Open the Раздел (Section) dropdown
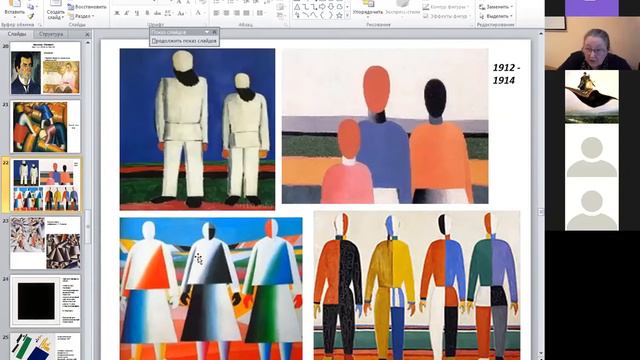The image size is (640, 360). 81,16
